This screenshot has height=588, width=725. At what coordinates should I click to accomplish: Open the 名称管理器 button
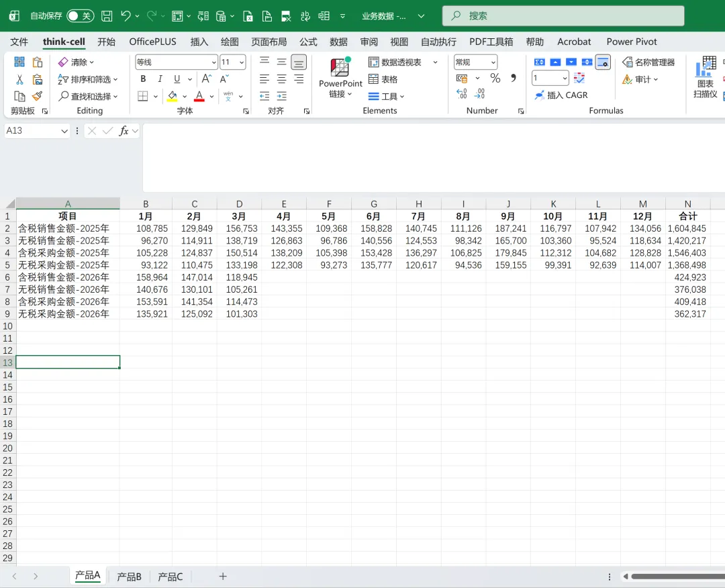coord(648,62)
